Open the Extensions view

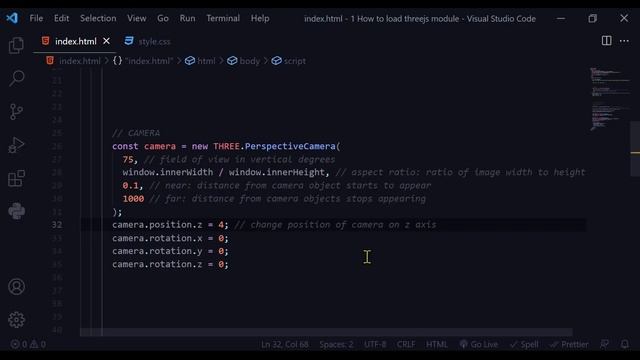click(16, 178)
